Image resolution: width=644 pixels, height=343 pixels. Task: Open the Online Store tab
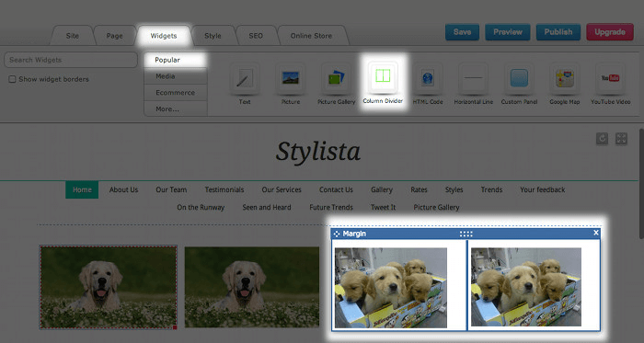coord(311,36)
